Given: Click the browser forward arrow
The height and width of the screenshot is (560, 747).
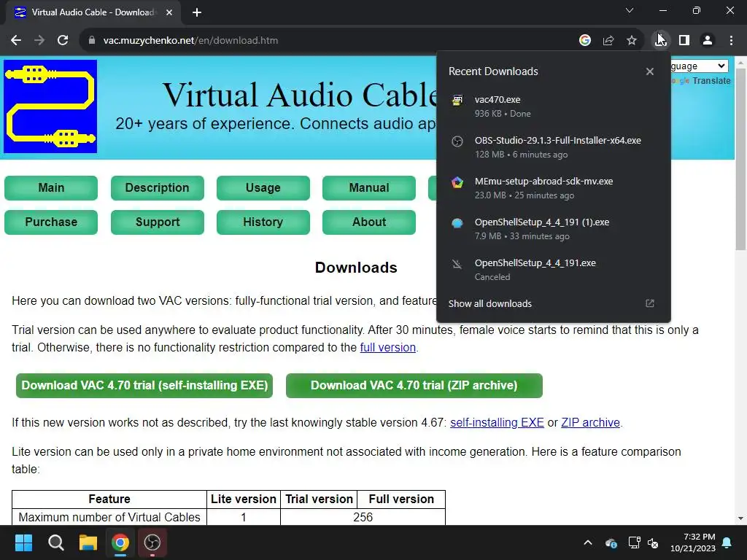Looking at the screenshot, I should point(39,41).
